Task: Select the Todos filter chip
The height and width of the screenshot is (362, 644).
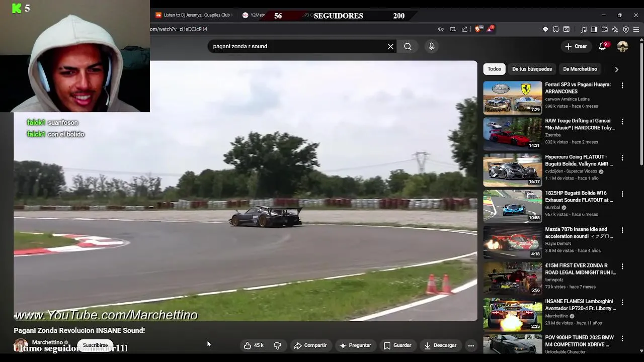Action: coord(494,69)
